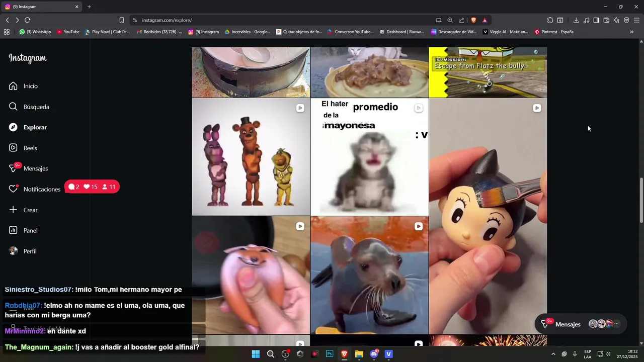Open Windows taskbar search
The image size is (644, 362).
pos(271,354)
